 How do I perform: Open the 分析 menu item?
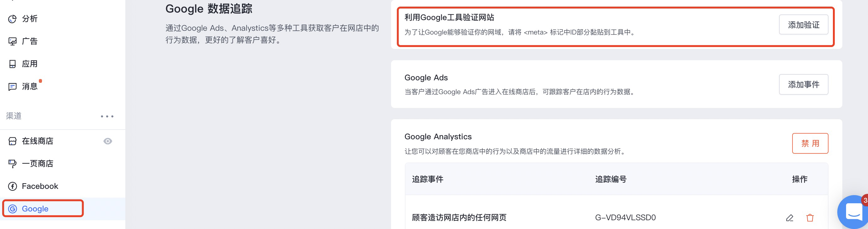[30, 19]
